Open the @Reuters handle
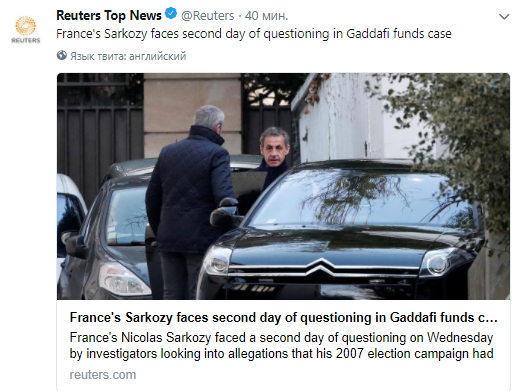This screenshot has width=521, height=391. pos(207,16)
